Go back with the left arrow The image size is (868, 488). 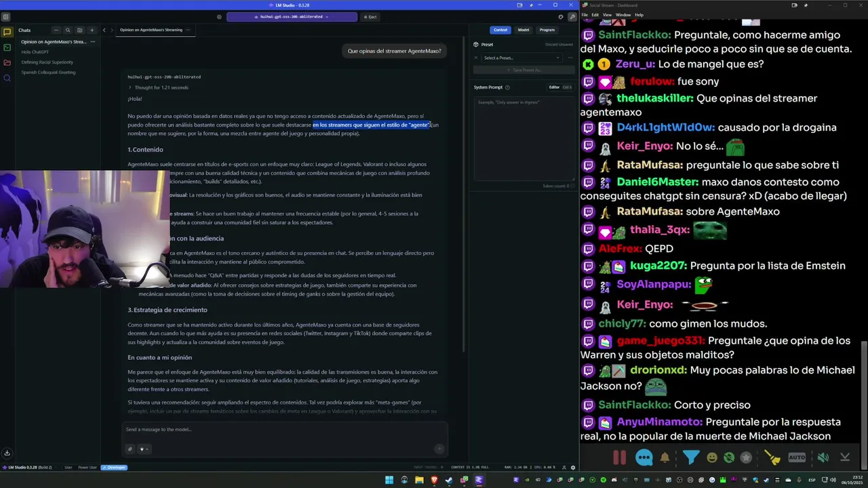tap(104, 30)
